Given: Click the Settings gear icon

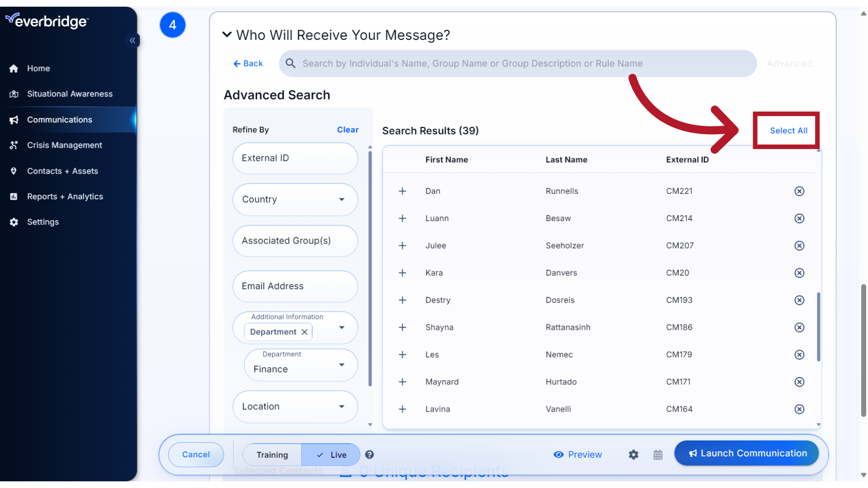Looking at the screenshot, I should pyautogui.click(x=634, y=455).
